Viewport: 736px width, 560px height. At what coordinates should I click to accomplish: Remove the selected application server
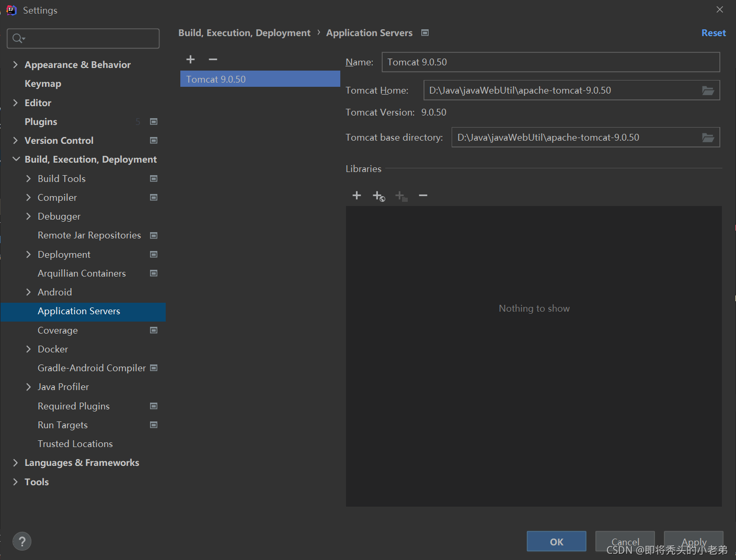(x=213, y=60)
